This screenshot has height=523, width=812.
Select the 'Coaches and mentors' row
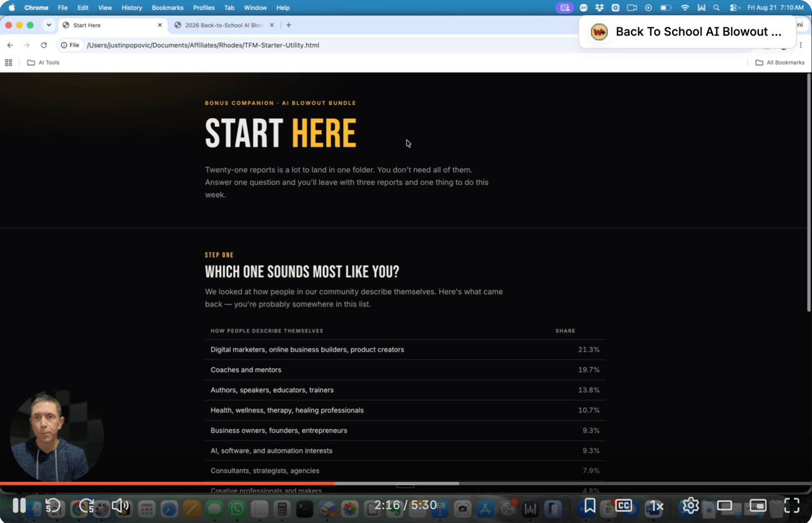(405, 370)
